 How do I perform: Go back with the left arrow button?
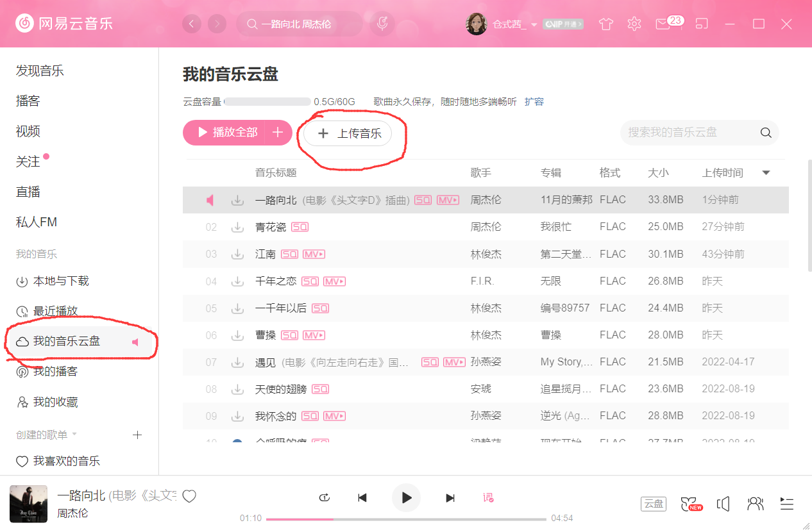coord(192,24)
